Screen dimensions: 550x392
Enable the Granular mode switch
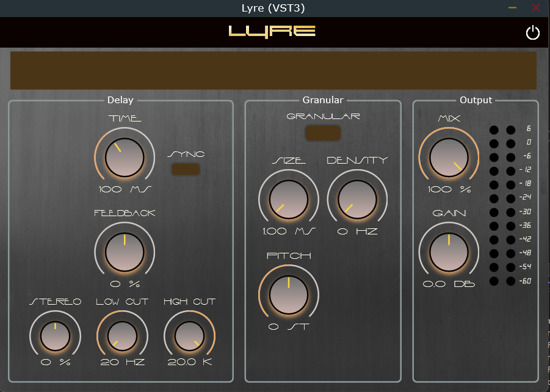click(x=323, y=132)
